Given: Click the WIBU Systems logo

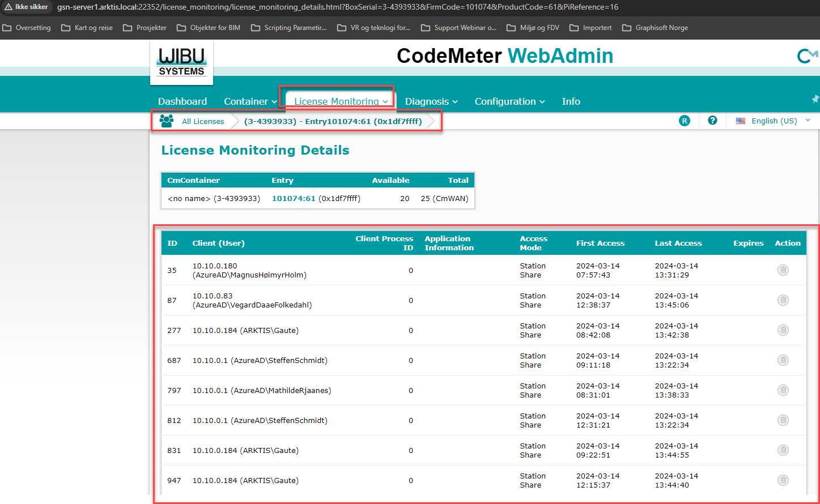Looking at the screenshot, I should pyautogui.click(x=181, y=62).
